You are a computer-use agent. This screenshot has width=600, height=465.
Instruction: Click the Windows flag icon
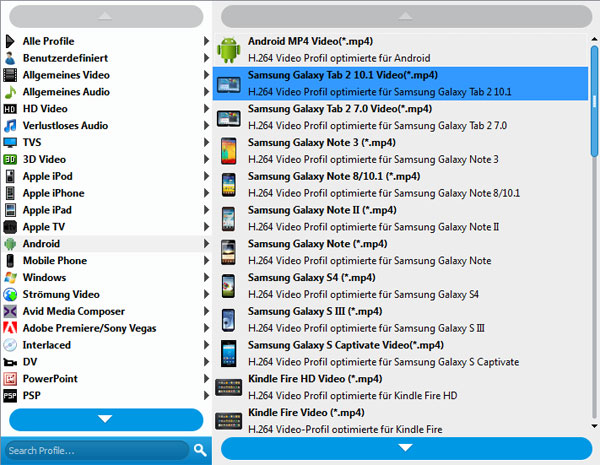(x=10, y=277)
